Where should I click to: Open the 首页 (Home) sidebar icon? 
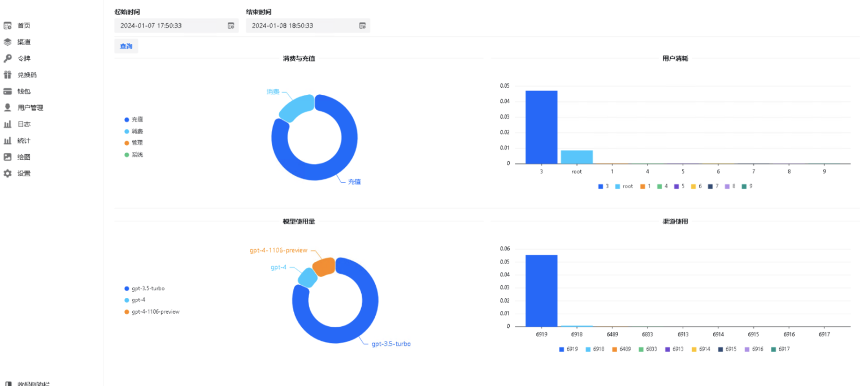coord(8,25)
